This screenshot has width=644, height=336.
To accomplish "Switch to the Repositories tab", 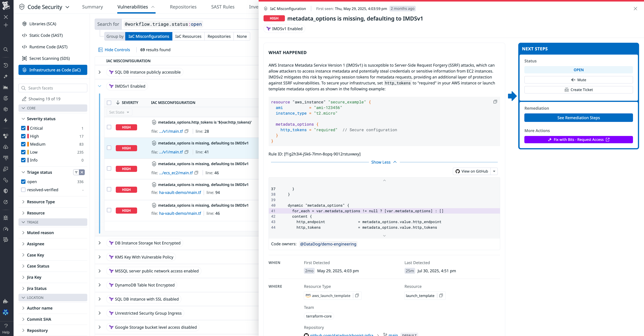I will click(x=183, y=7).
